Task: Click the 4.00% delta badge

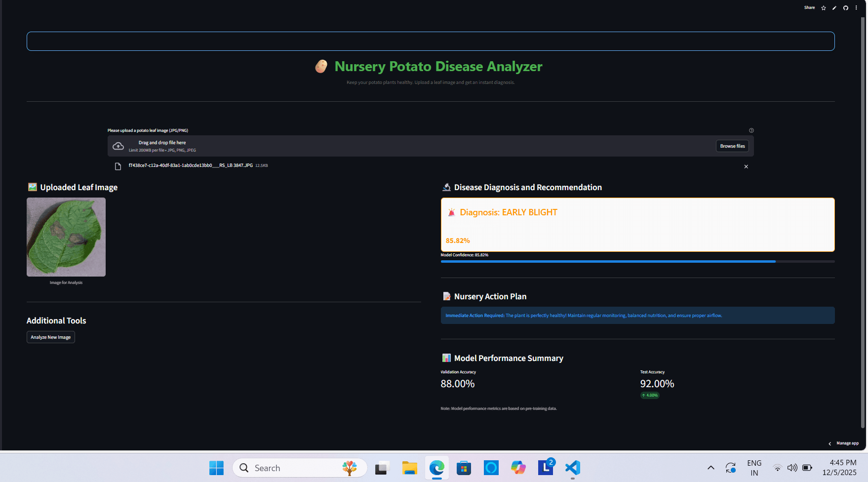Action: pos(650,395)
